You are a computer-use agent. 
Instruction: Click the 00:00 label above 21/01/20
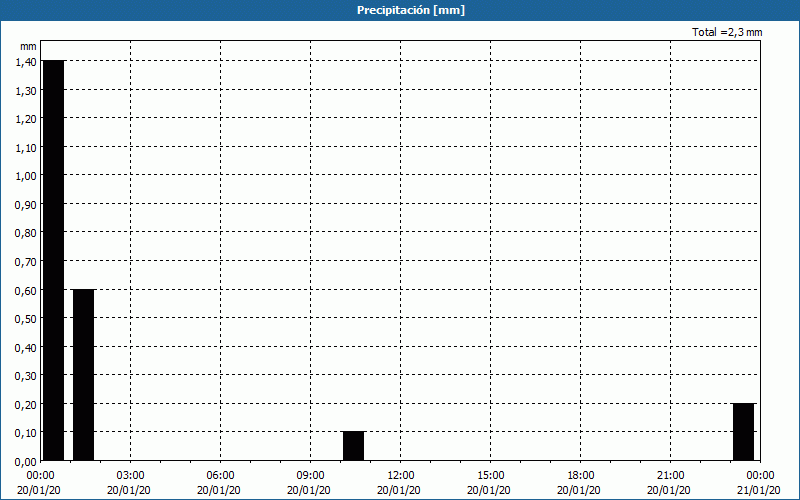pos(760,476)
